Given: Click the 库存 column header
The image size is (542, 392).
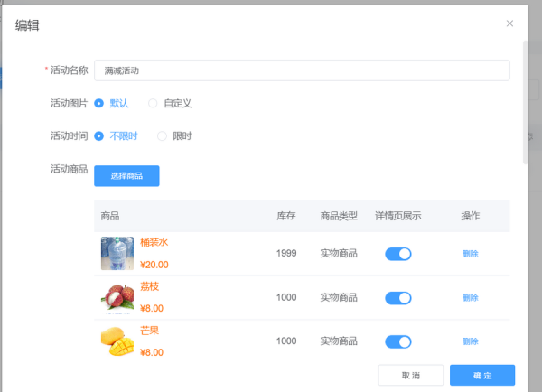Looking at the screenshot, I should [285, 216].
